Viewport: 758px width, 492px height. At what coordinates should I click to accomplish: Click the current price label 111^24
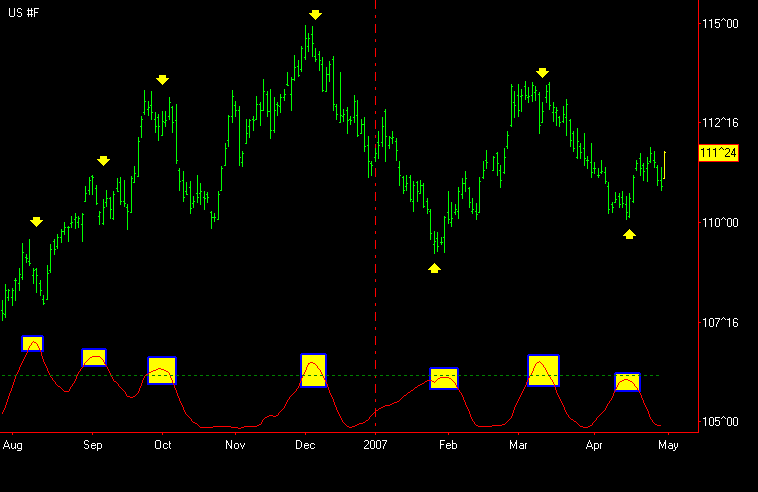[x=719, y=153]
